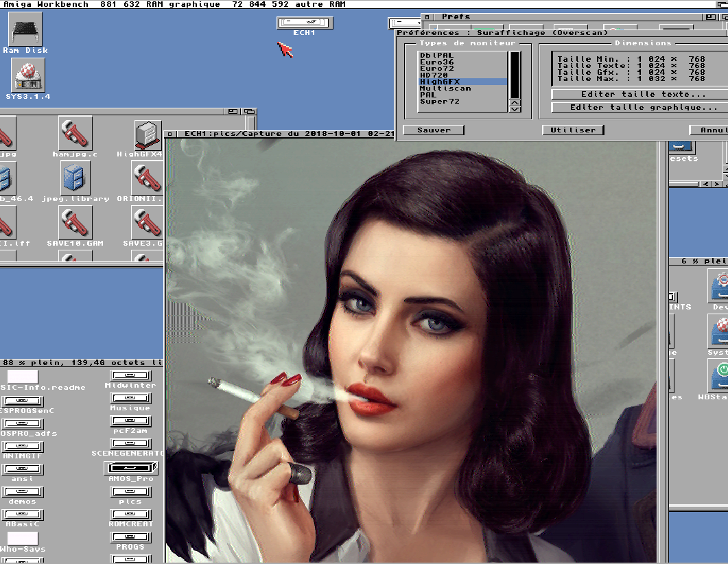Select Euro72 monitor type
The image size is (728, 564).
pos(462,68)
